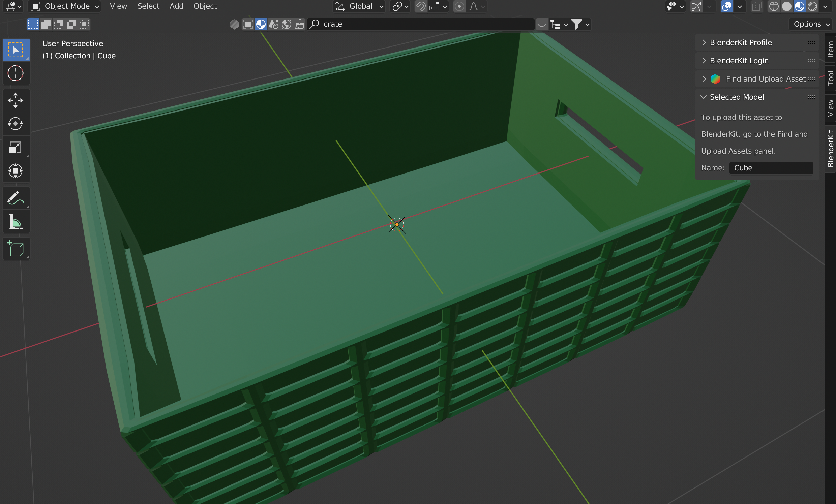Toggle show overlays button
The height and width of the screenshot is (504, 836).
[727, 6]
